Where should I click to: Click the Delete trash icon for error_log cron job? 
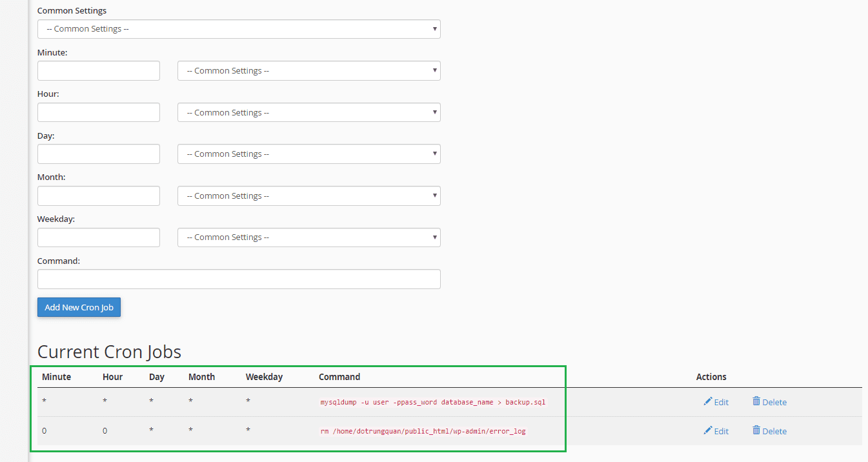tap(756, 430)
